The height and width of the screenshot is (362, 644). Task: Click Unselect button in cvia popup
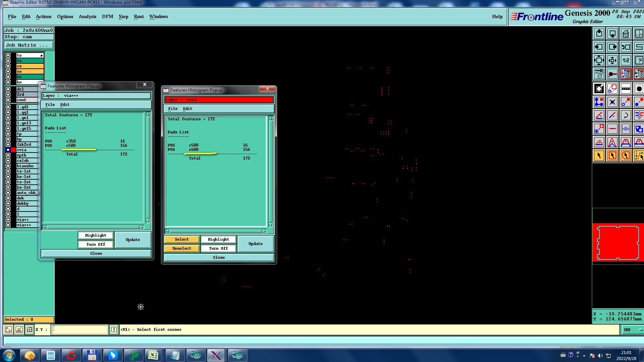click(182, 248)
